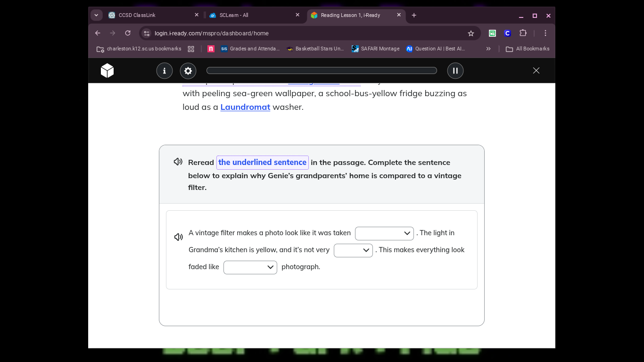Open dropdown after 'it's not very'

pyautogui.click(x=353, y=250)
